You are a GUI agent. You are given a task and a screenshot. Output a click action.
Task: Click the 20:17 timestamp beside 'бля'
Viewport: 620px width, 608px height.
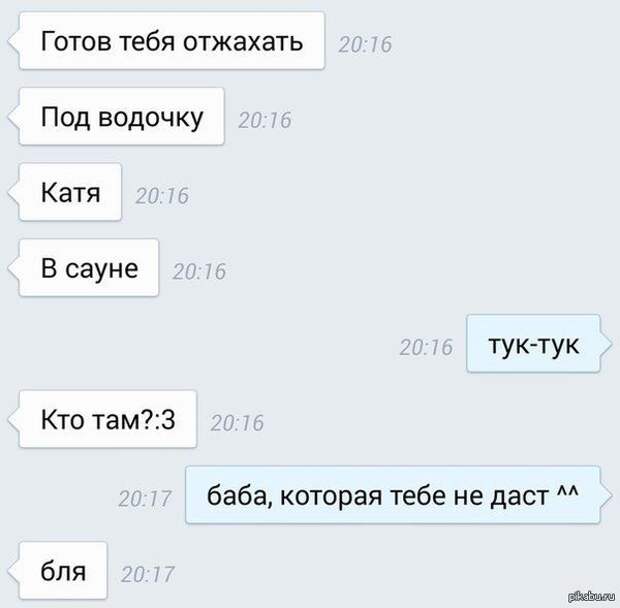point(147,574)
